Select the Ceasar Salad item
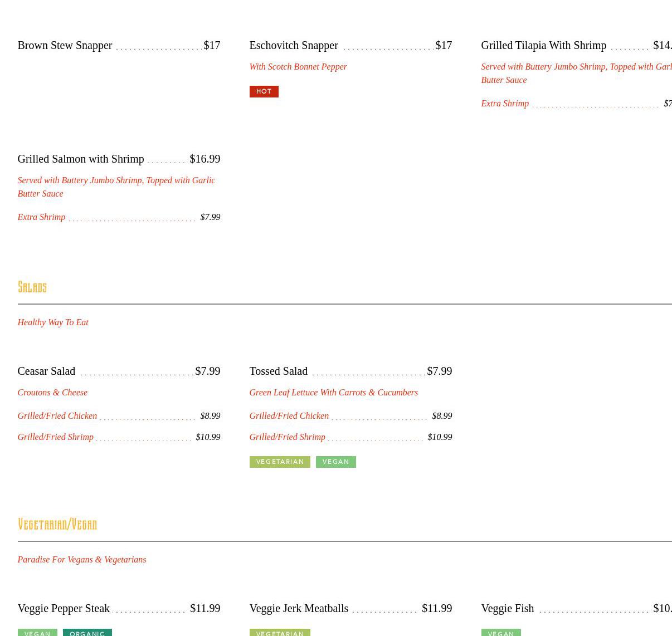Screen dimensions: 672x636 point(46,371)
